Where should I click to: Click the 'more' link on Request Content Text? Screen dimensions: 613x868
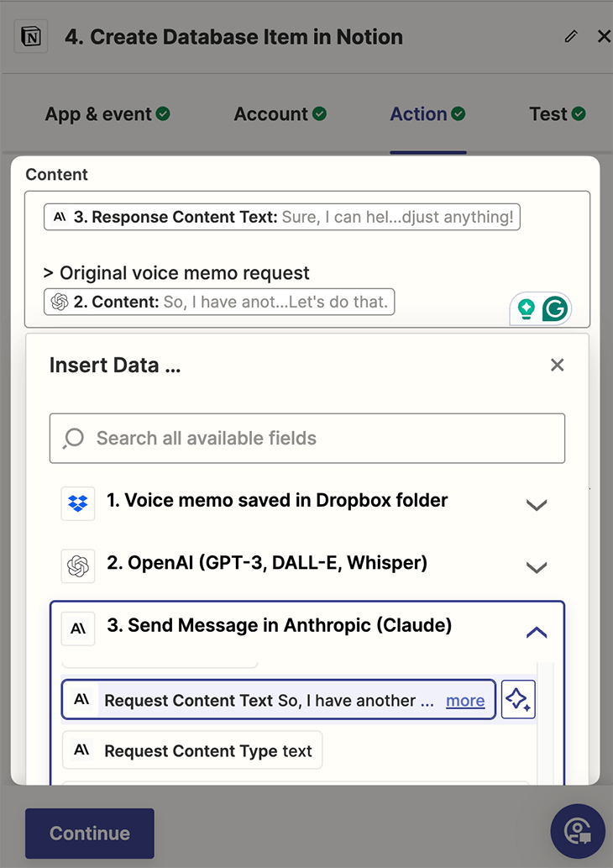(x=465, y=701)
